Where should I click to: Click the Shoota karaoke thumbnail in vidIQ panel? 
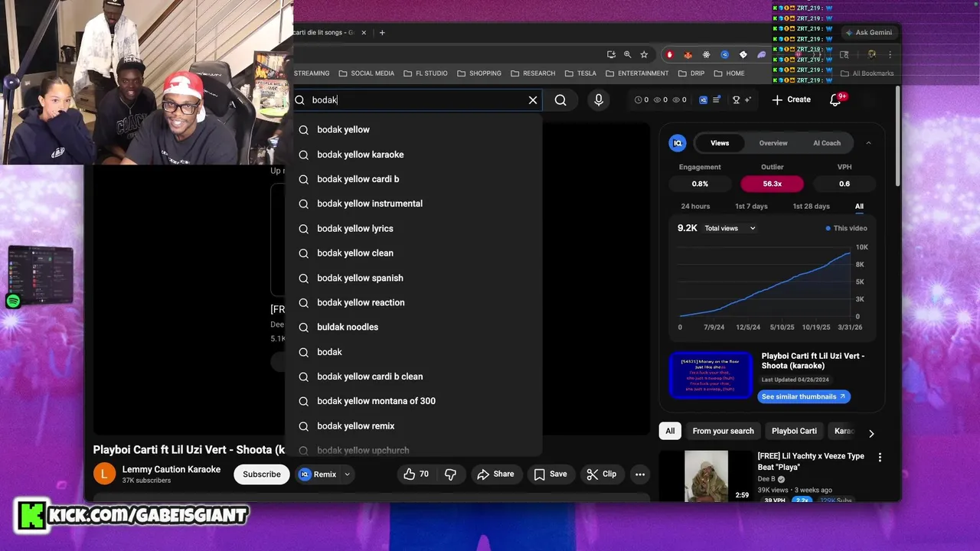(710, 375)
